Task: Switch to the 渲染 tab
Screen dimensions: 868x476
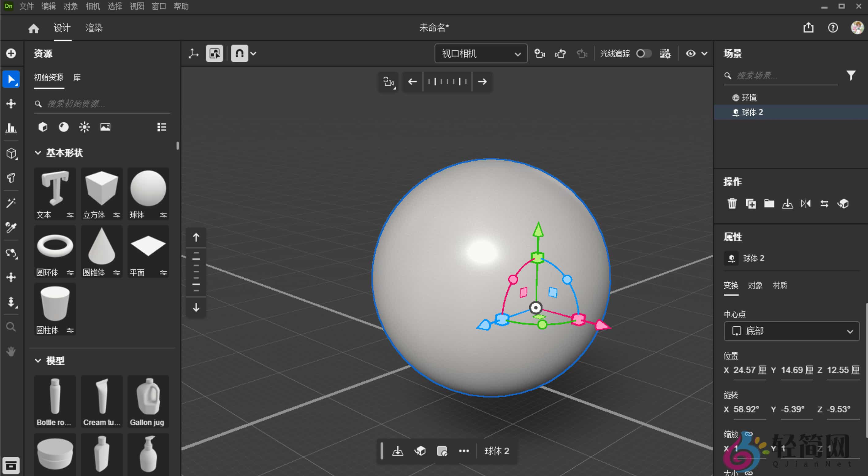Action: [94, 28]
